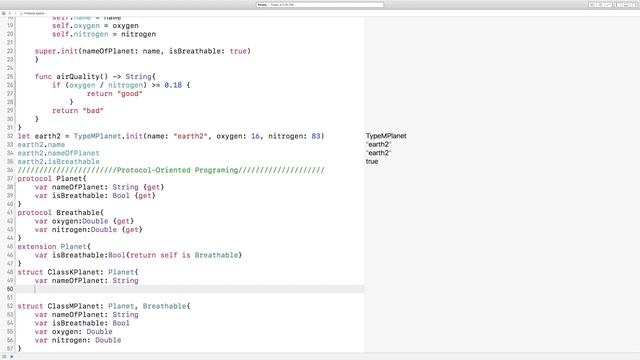640x360 pixels.
Task: Open the playground file name in the jump bar
Action: [x=34, y=13]
